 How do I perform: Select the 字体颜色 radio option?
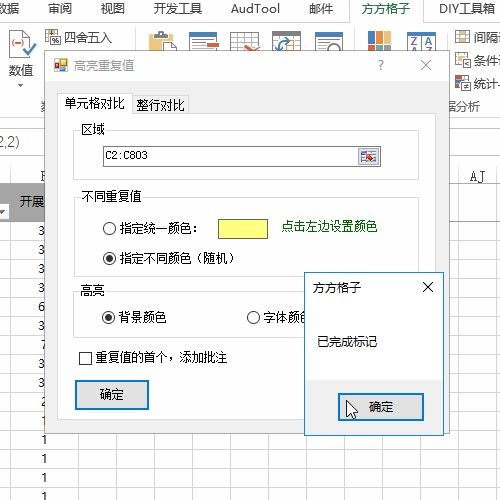(253, 317)
